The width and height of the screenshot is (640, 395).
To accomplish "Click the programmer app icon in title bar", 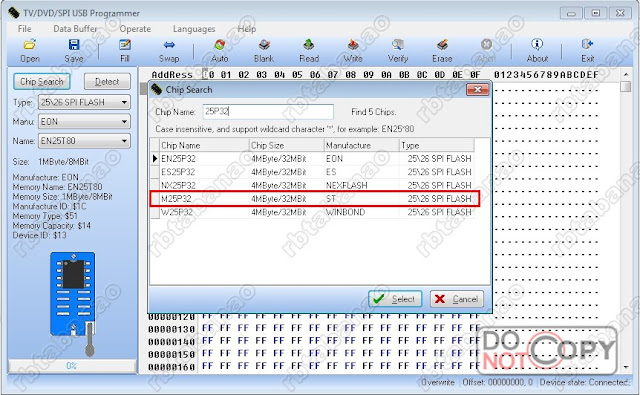I will coord(13,13).
